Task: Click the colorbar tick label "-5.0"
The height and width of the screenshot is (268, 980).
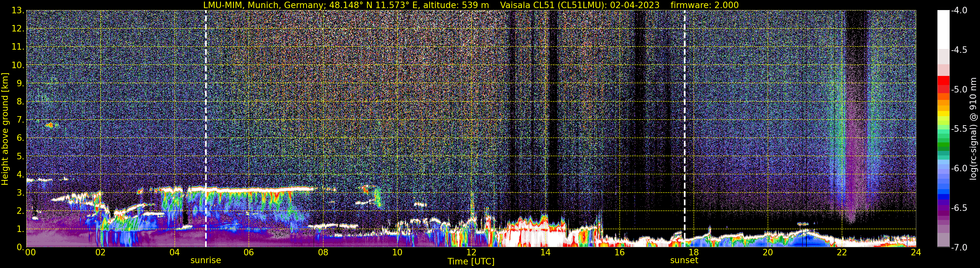Action: pos(959,89)
